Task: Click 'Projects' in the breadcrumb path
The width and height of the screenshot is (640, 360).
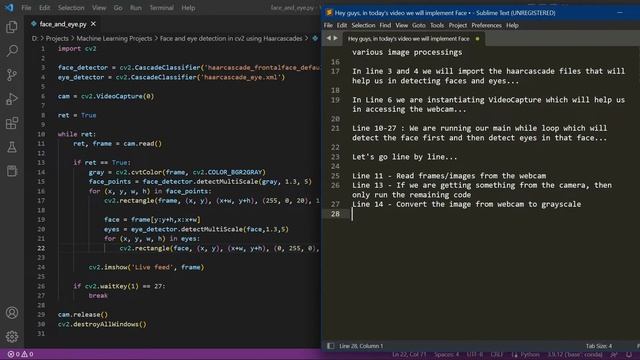Action: [57, 38]
